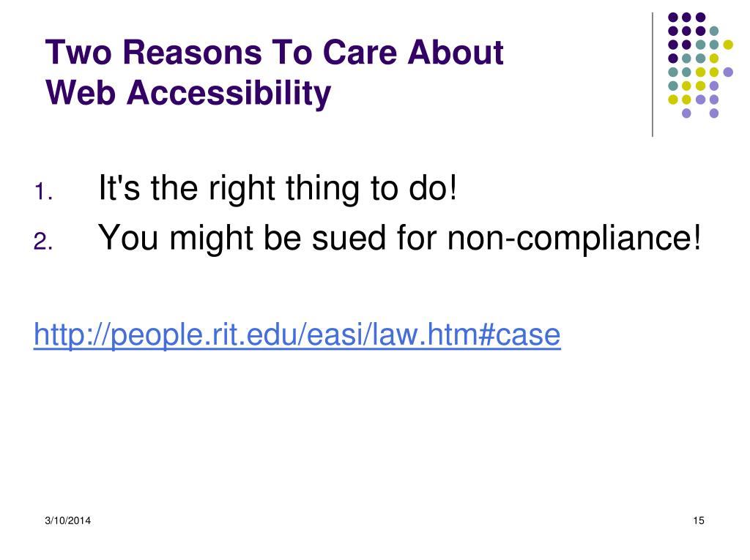Click the gray vertical divider line beside title
The width and height of the screenshot is (750, 560).
(x=653, y=75)
